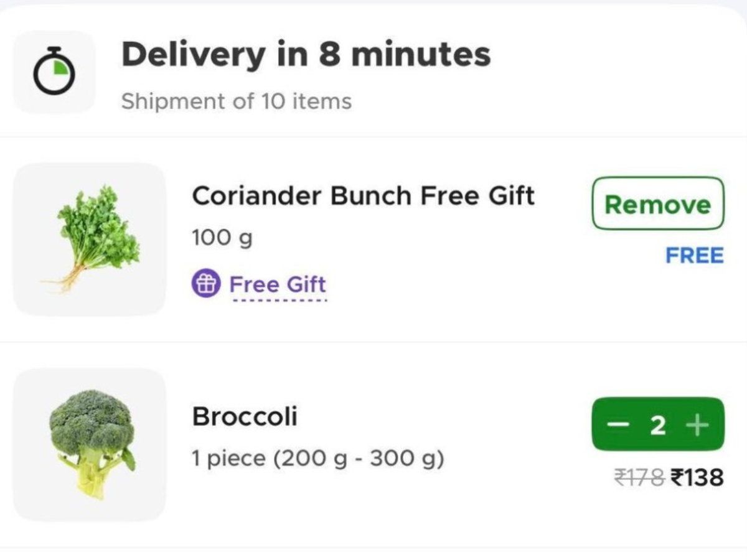The width and height of the screenshot is (747, 560).
Task: Select the Broccoli product title
Action: [245, 416]
